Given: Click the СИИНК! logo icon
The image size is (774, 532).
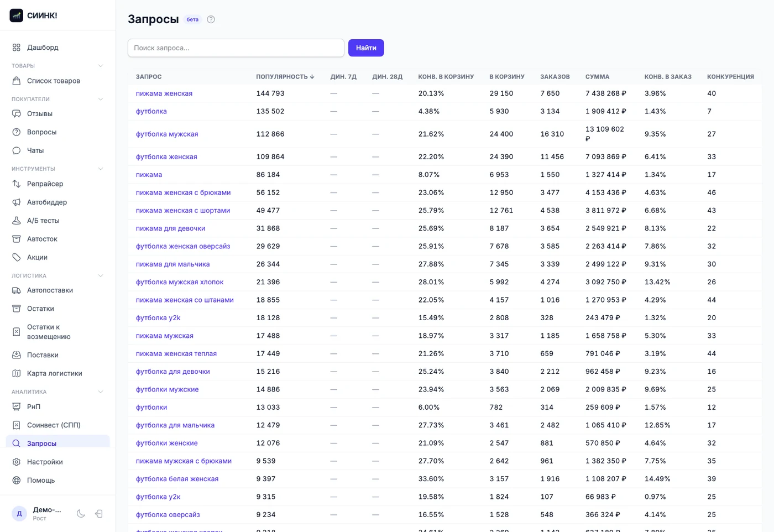Looking at the screenshot, I should pos(17,15).
